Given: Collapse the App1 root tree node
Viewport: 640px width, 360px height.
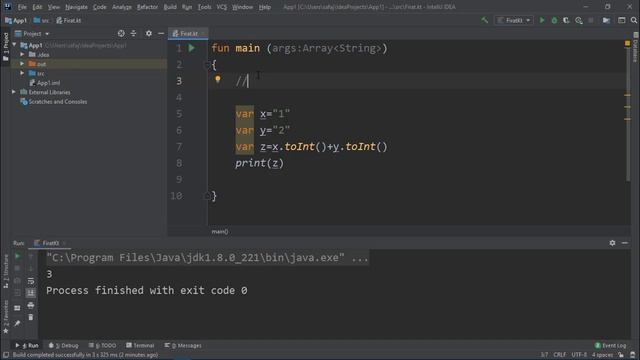Looking at the screenshot, I should click(x=15, y=45).
